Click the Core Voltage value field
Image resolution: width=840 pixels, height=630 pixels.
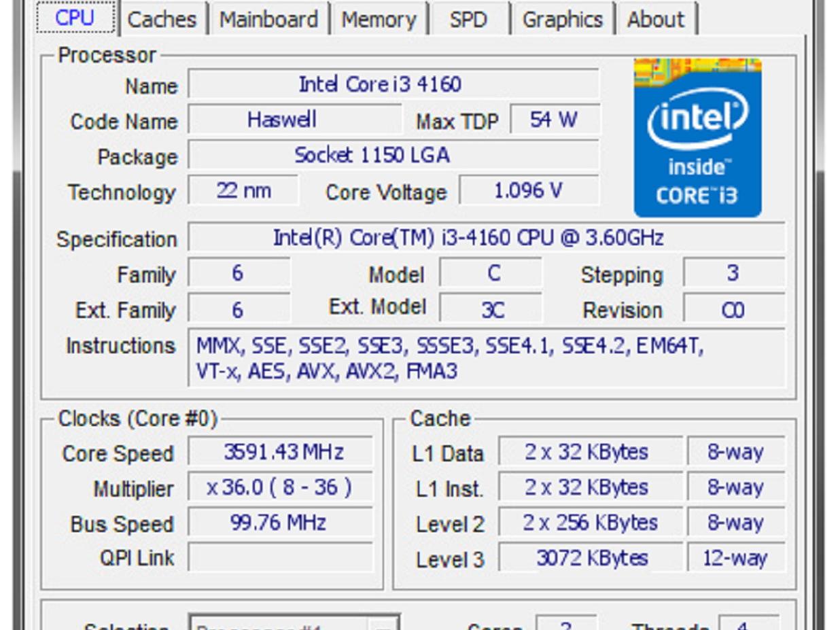[528, 191]
